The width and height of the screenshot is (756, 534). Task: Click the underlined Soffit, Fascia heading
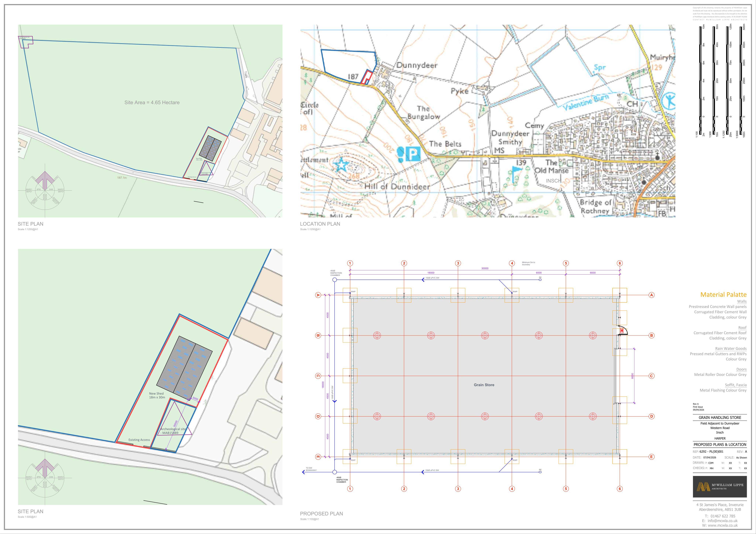tap(736, 385)
